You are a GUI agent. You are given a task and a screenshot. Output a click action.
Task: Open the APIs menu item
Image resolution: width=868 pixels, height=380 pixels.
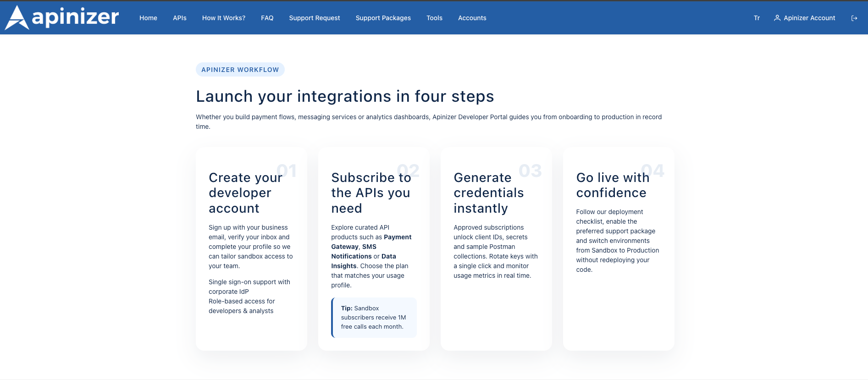179,18
